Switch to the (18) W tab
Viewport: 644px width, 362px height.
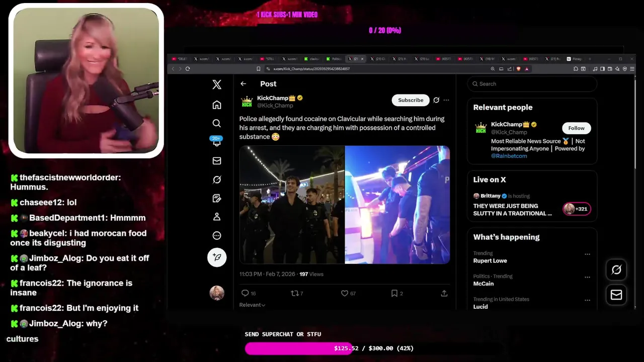click(x=488, y=59)
